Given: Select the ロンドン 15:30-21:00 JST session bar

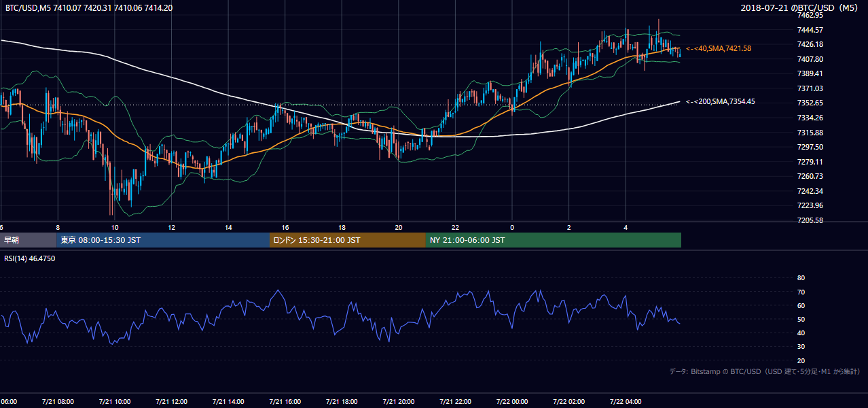Looking at the screenshot, I should coord(348,240).
